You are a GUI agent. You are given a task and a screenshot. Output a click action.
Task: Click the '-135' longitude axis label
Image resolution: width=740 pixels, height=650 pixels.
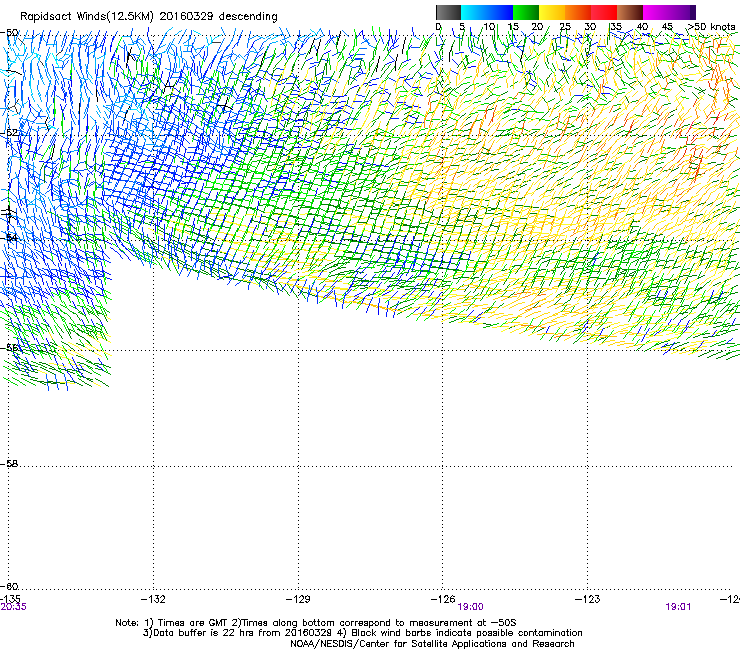10,599
